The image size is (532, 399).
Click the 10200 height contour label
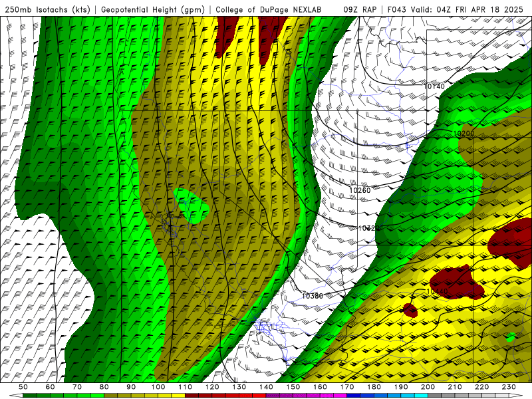464,134
